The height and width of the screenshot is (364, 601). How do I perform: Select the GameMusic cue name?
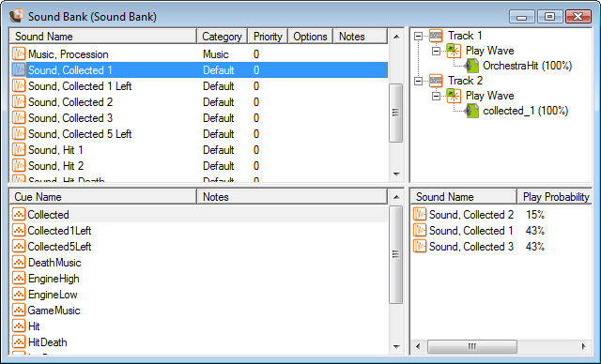54,311
